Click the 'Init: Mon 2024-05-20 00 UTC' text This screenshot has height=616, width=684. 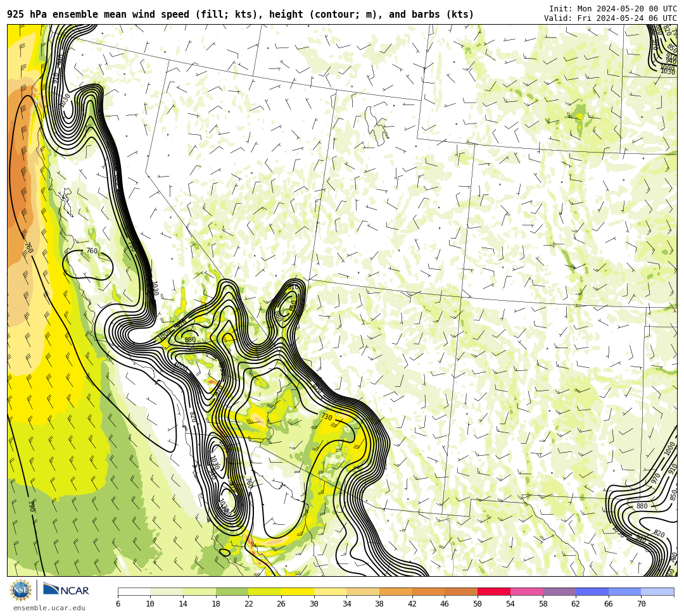[x=613, y=9]
